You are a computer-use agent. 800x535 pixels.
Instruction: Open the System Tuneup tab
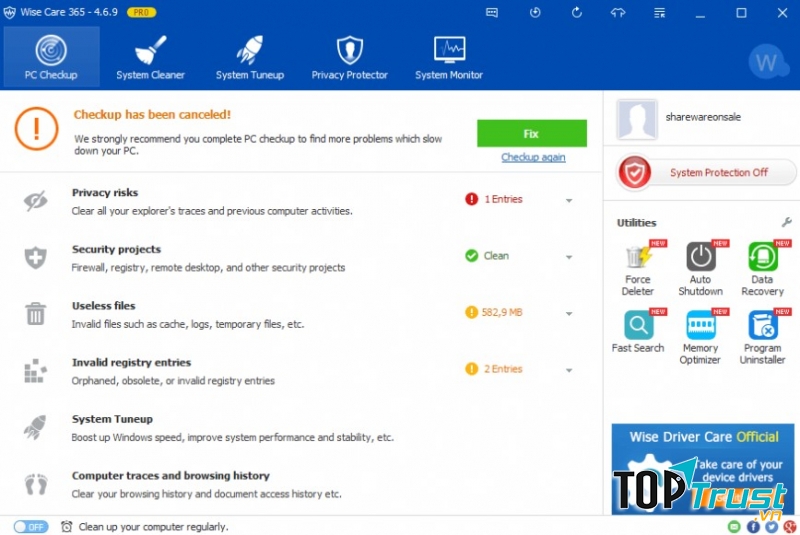pyautogui.click(x=249, y=57)
